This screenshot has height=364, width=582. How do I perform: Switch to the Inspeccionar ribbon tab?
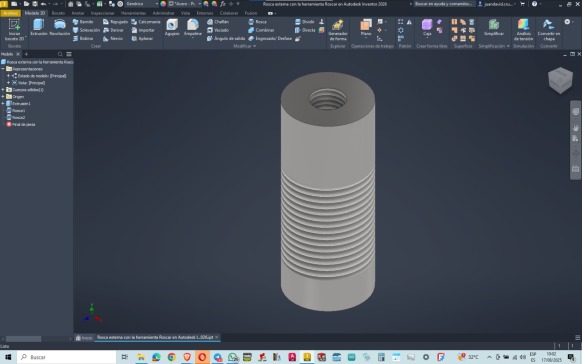click(102, 13)
